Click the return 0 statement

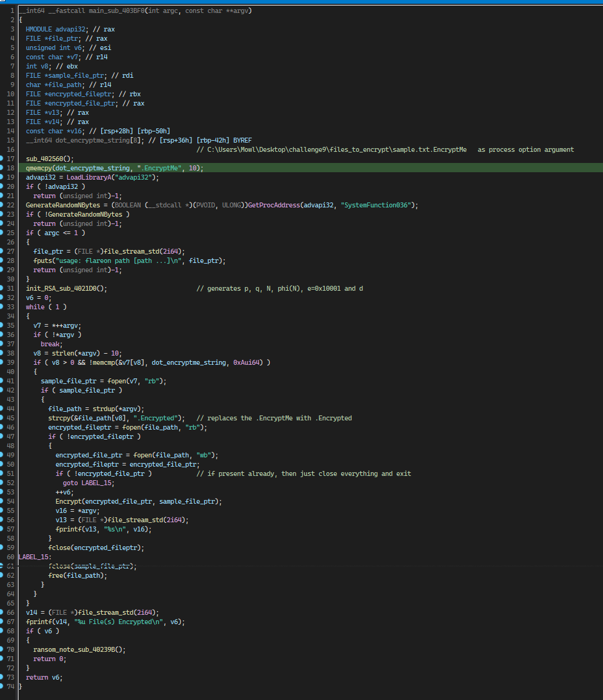point(49,659)
